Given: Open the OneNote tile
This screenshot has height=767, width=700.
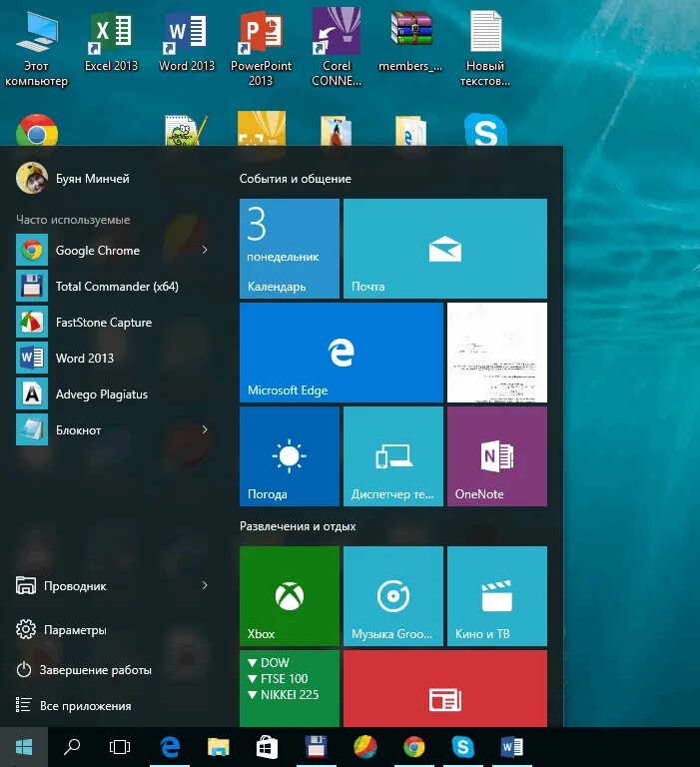Looking at the screenshot, I should point(497,456).
